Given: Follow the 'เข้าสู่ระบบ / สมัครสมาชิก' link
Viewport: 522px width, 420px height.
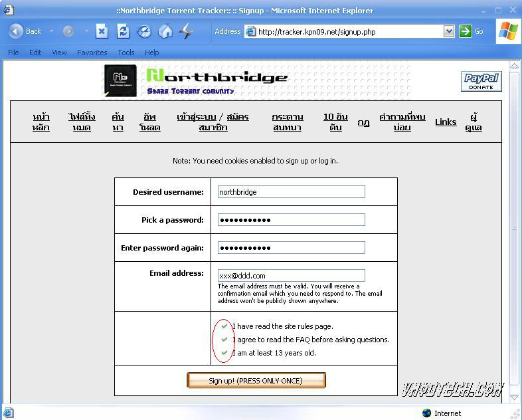Looking at the screenshot, I should 213,122.
